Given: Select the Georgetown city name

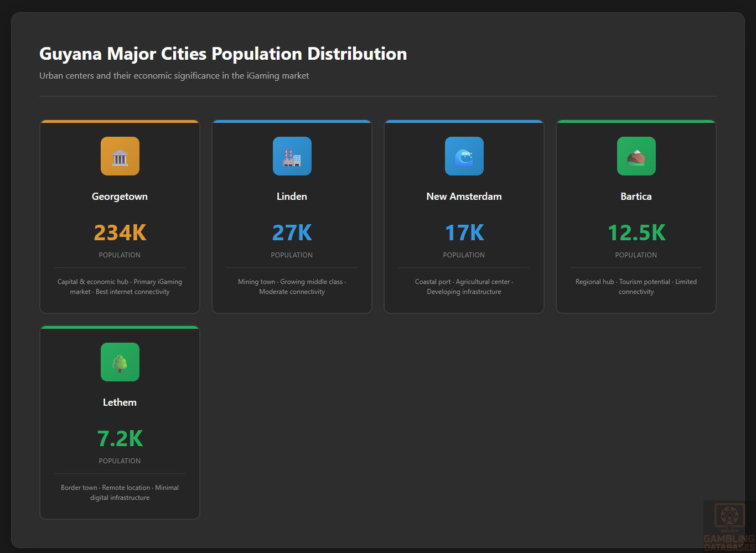Looking at the screenshot, I should (120, 197).
